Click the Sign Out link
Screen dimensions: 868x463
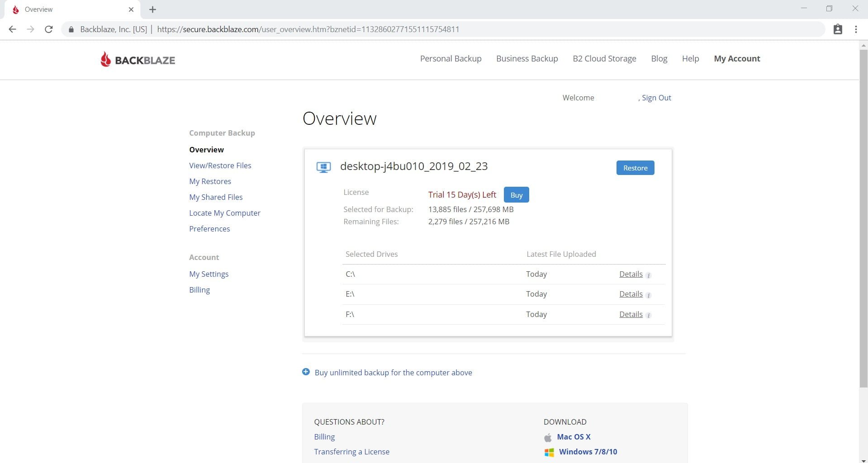(656, 98)
